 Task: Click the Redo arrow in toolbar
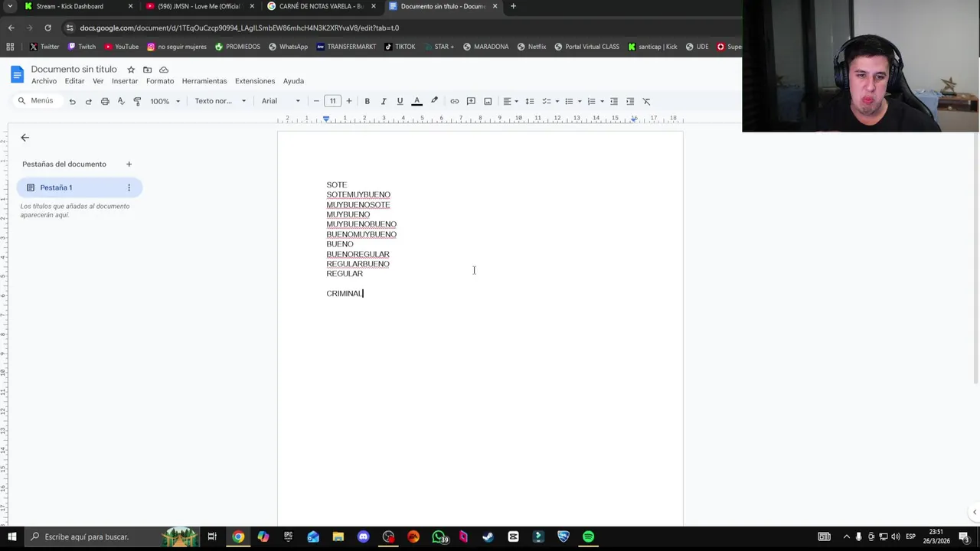pyautogui.click(x=88, y=101)
